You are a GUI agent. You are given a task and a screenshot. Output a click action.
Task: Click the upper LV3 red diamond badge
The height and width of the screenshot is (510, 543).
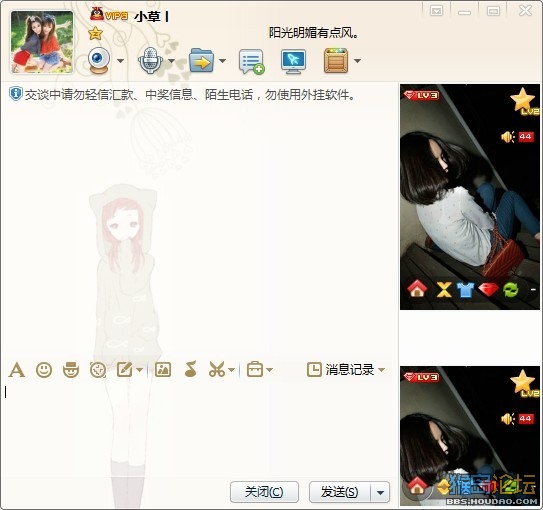[422, 95]
